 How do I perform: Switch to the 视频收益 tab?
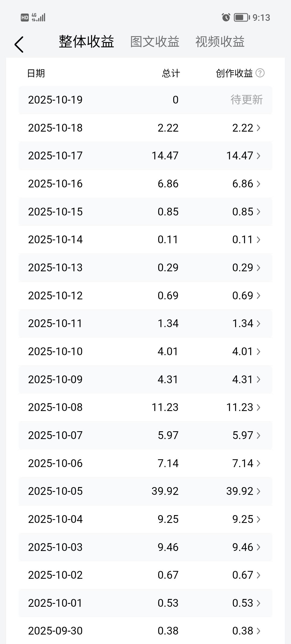pos(220,42)
